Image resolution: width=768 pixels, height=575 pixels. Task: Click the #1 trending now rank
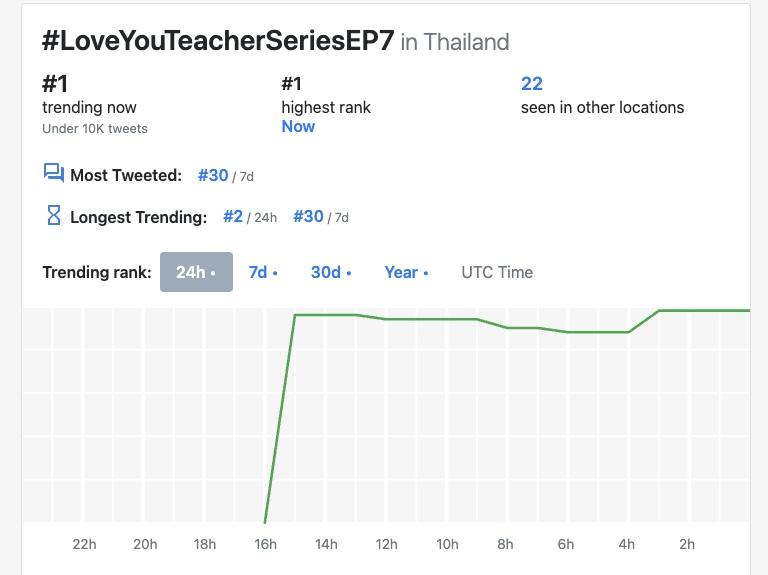click(x=55, y=84)
